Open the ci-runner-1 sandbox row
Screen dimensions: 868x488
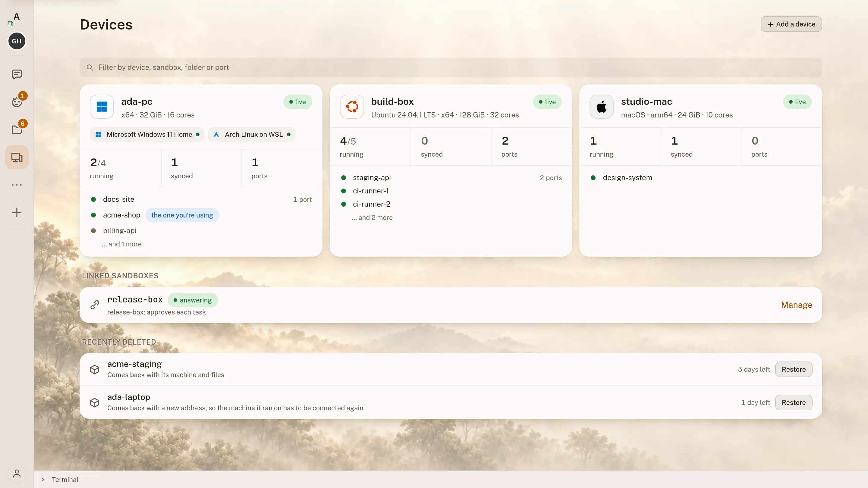[x=451, y=191]
